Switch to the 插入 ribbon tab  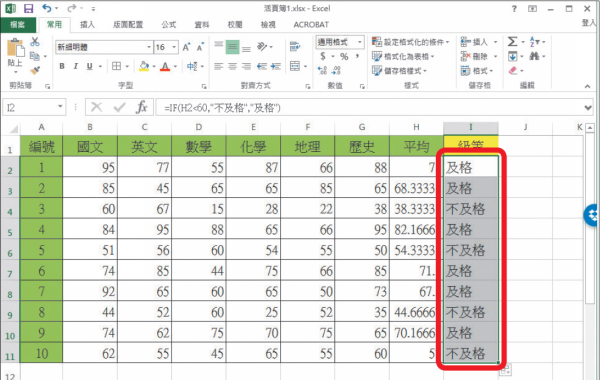[87, 24]
